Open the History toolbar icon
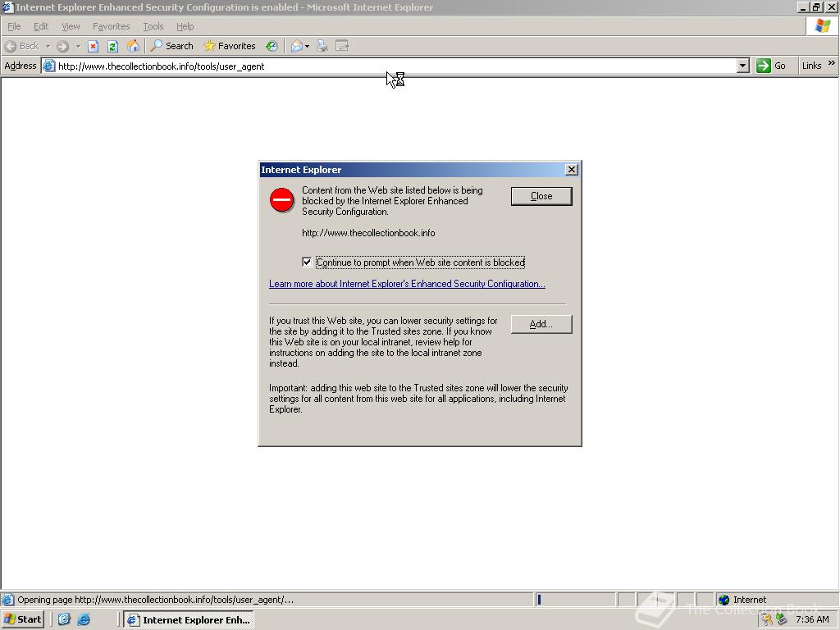840x630 pixels. (x=272, y=46)
